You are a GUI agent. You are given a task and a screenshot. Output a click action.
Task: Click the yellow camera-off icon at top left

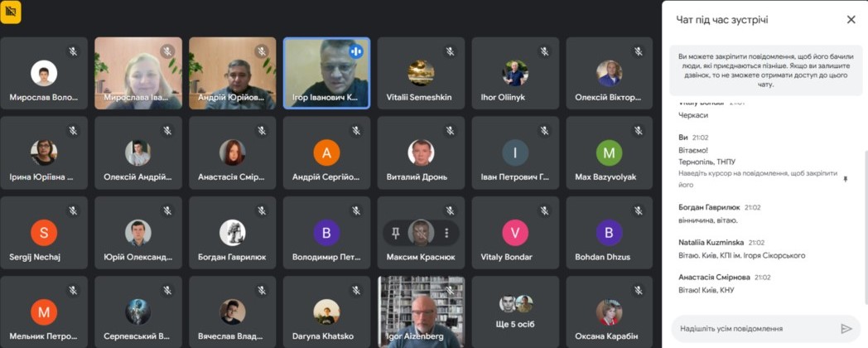(x=11, y=12)
